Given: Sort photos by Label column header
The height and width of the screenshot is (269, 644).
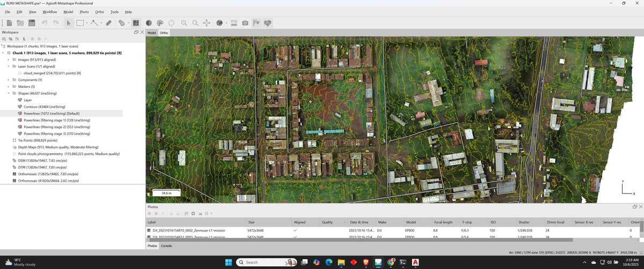Looking at the screenshot, I should point(196,222).
